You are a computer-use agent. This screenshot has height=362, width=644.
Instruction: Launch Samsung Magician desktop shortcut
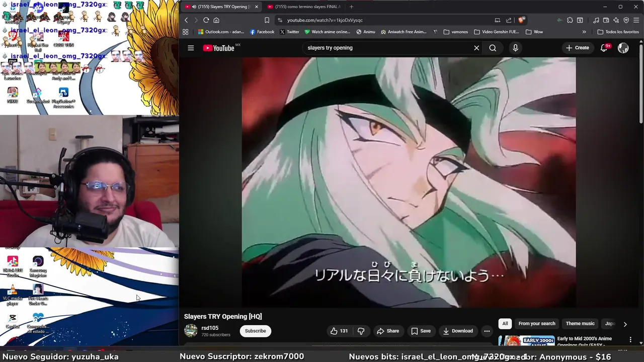[38, 266]
